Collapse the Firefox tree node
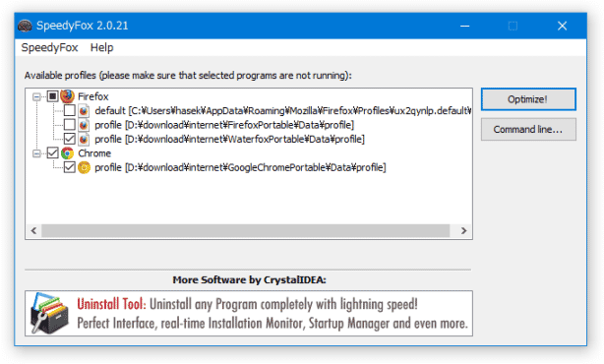Viewport: 604px width, 364px height. coord(36,96)
